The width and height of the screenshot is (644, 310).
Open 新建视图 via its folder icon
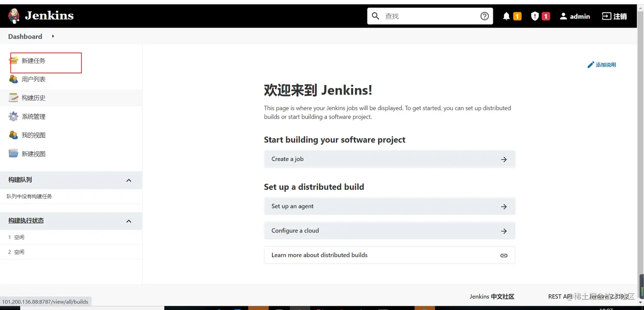click(x=14, y=154)
